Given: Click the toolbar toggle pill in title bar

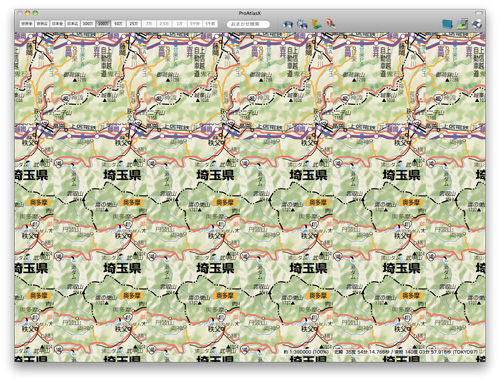Looking at the screenshot, I should click(479, 13).
